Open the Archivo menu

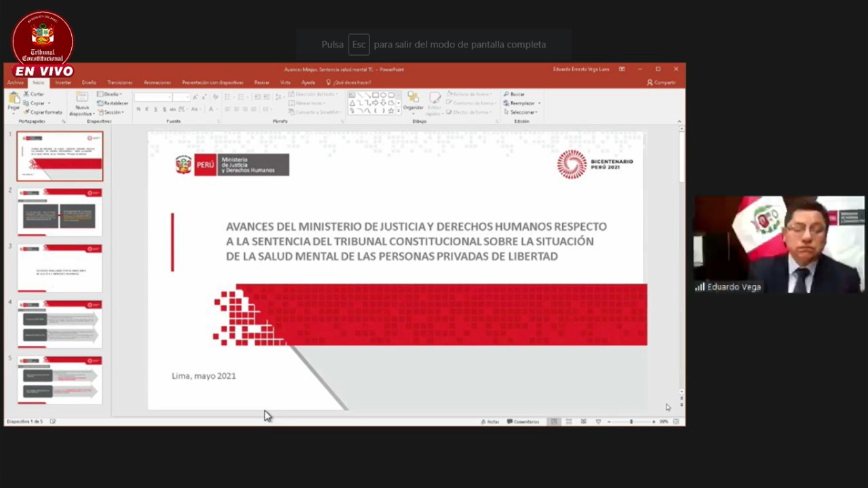(16, 83)
